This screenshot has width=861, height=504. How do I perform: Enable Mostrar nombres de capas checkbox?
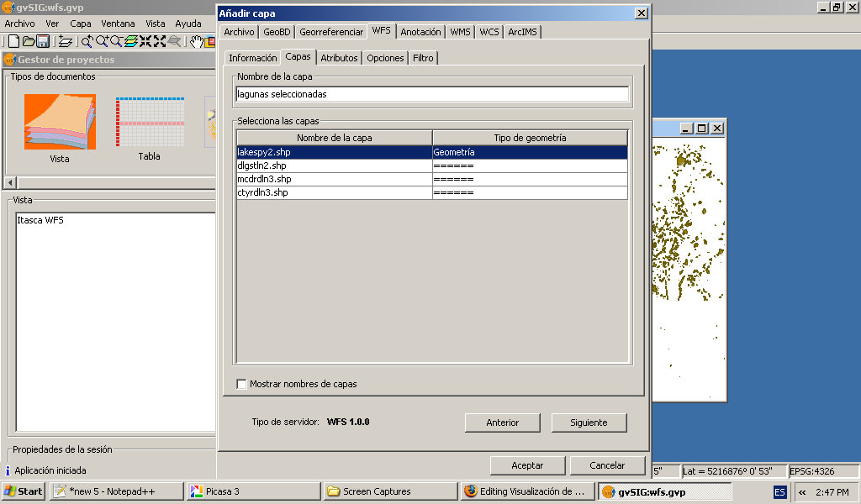click(242, 384)
